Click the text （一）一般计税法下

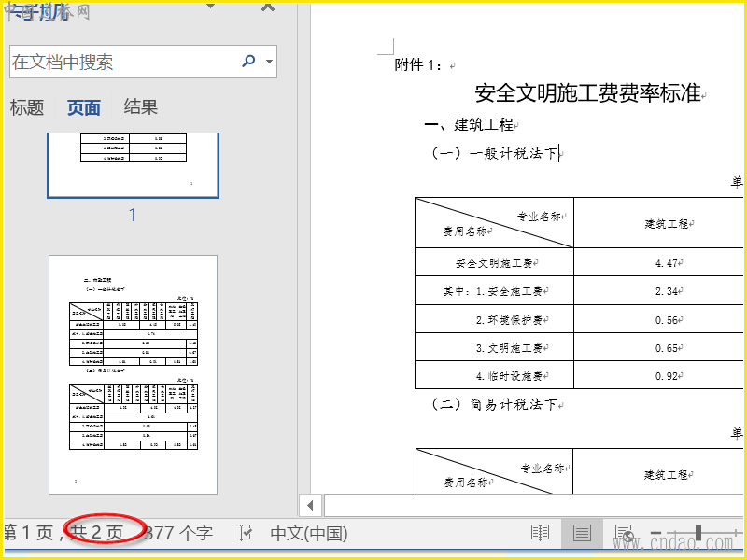tap(494, 153)
